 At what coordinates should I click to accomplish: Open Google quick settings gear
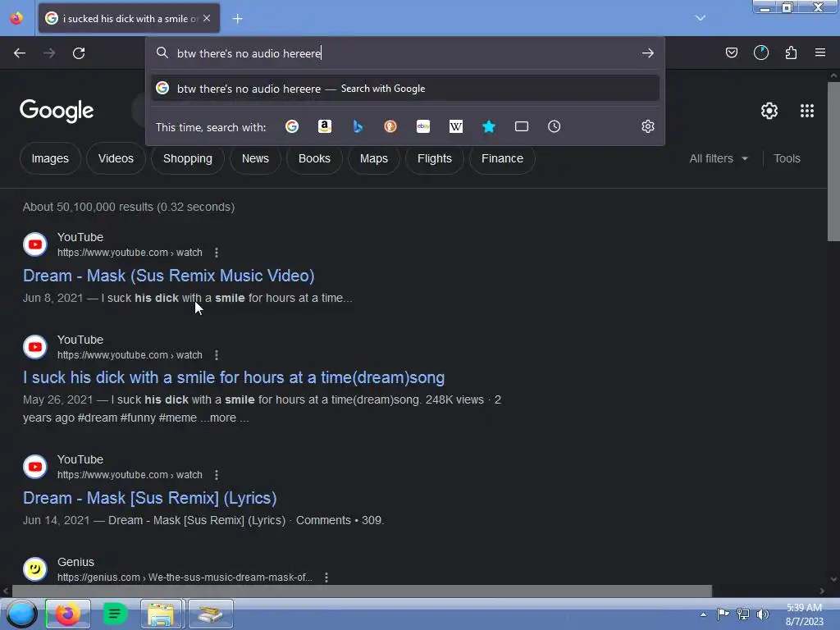(x=769, y=111)
